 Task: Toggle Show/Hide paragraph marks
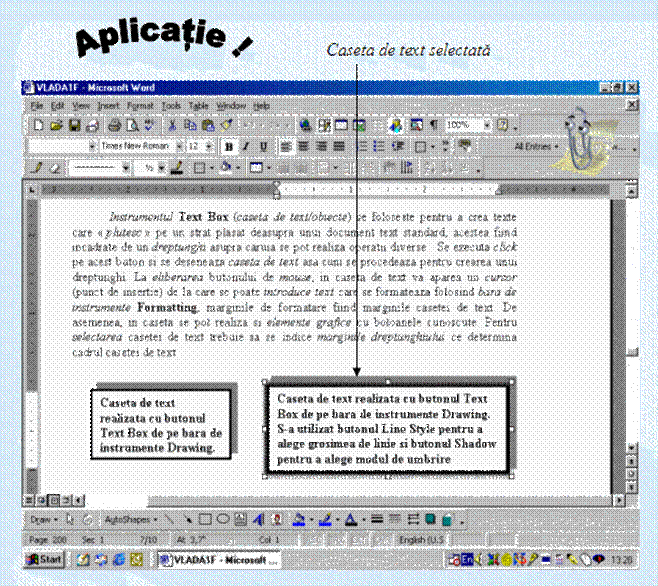(434, 125)
